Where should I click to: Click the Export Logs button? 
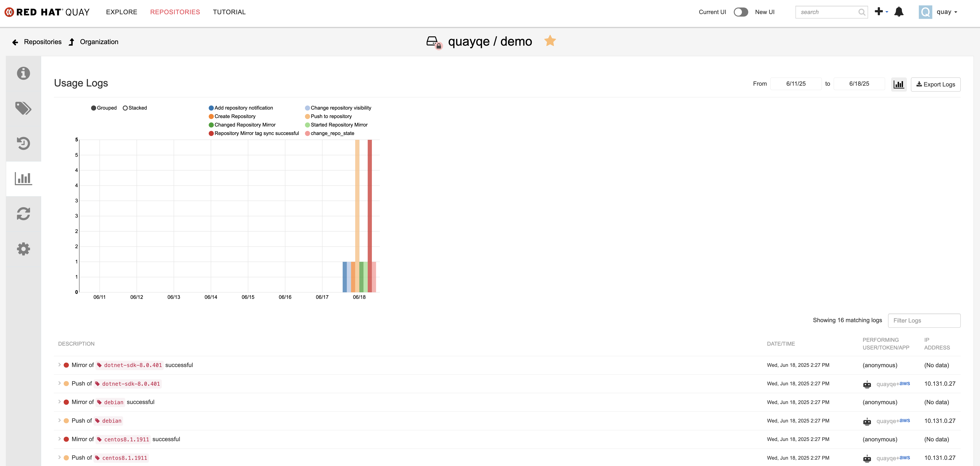936,84
